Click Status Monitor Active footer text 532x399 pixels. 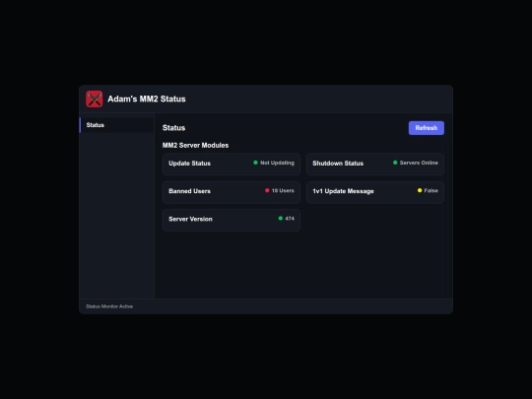[x=109, y=306]
